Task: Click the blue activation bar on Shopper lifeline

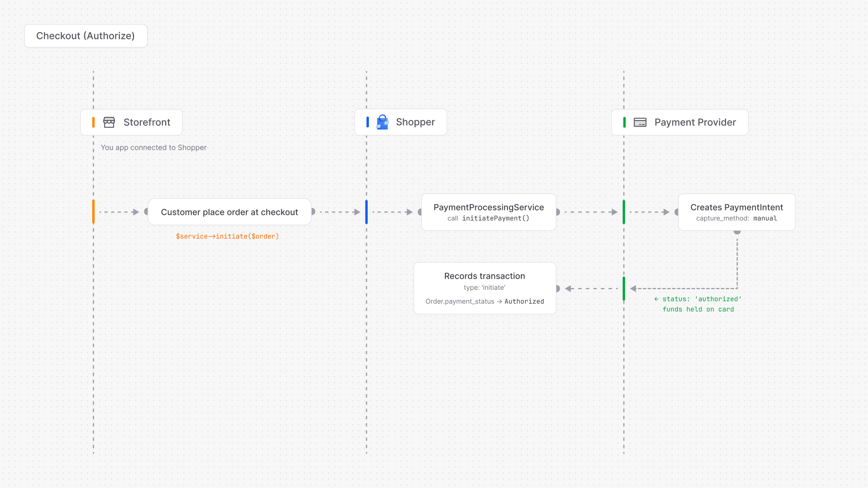Action: pyautogui.click(x=366, y=212)
